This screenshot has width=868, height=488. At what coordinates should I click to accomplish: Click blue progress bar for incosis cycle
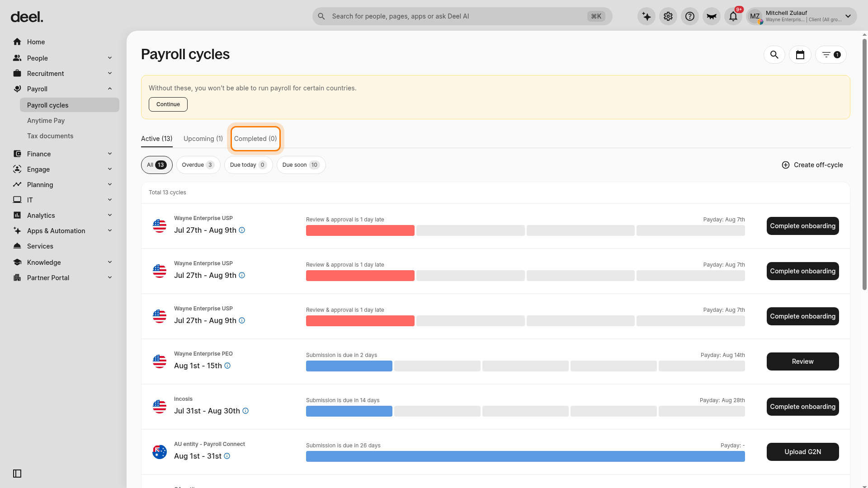click(x=349, y=411)
